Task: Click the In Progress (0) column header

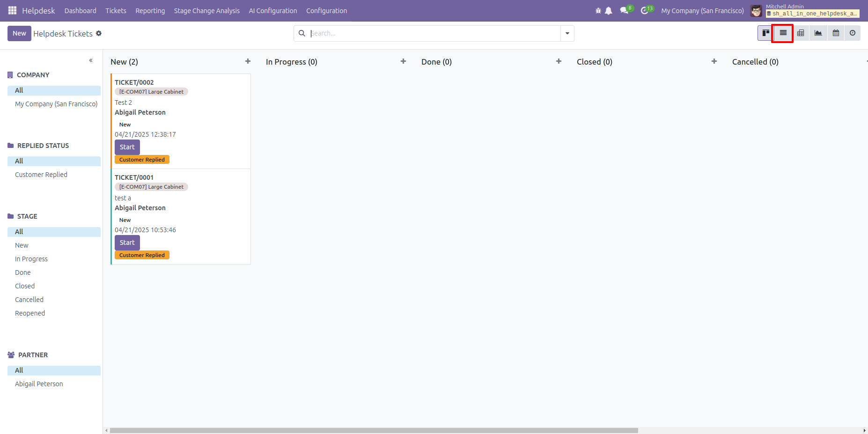Action: pyautogui.click(x=292, y=62)
